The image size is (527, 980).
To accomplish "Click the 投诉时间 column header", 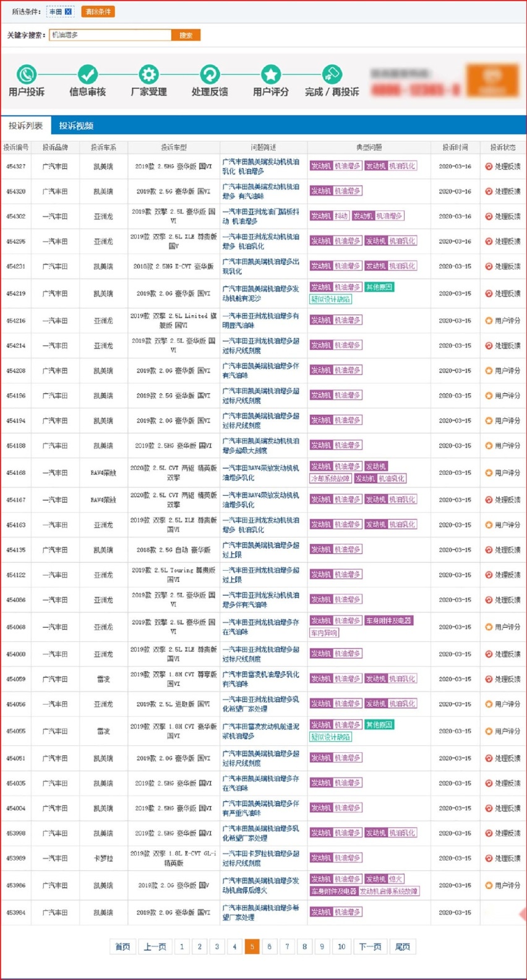I will coord(455,147).
